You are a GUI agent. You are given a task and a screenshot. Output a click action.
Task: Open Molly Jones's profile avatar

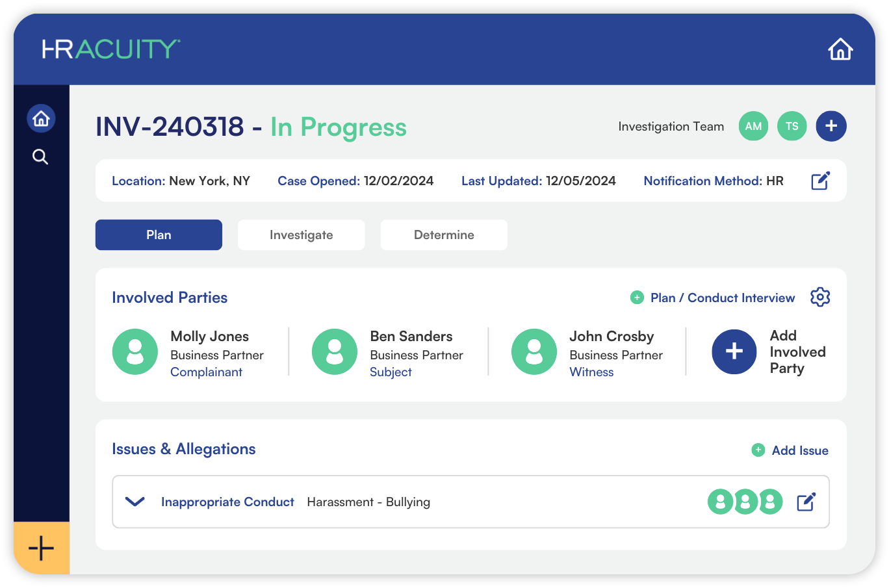pos(135,352)
